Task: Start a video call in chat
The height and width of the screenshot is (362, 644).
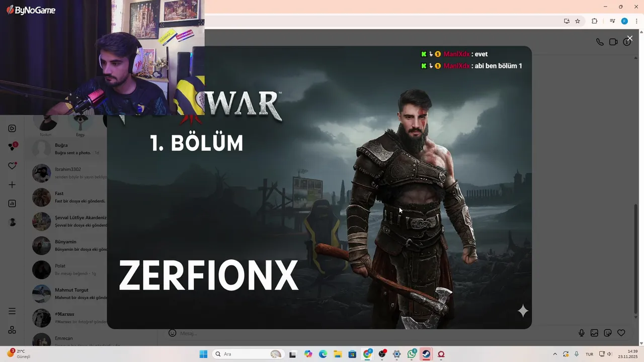Action: point(613,42)
